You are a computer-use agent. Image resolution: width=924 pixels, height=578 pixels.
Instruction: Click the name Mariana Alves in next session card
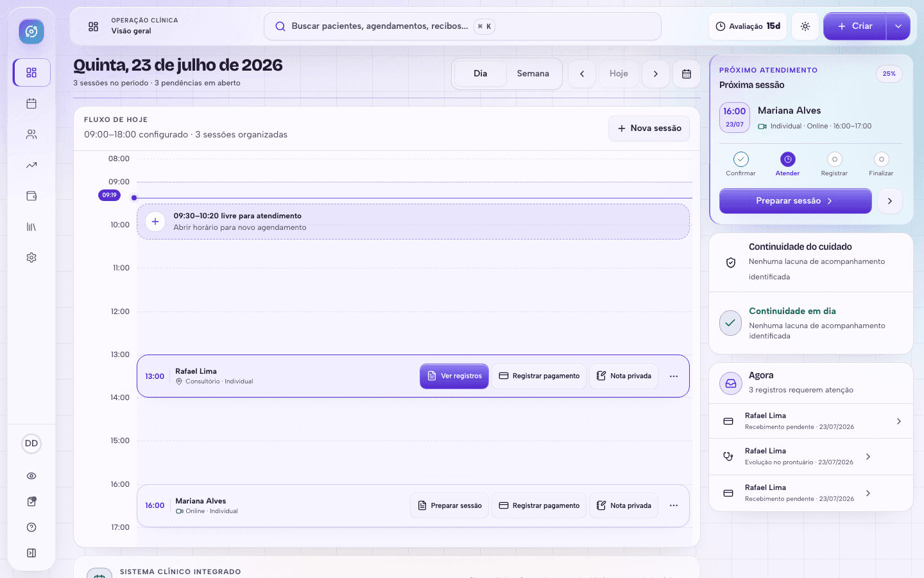[789, 110]
